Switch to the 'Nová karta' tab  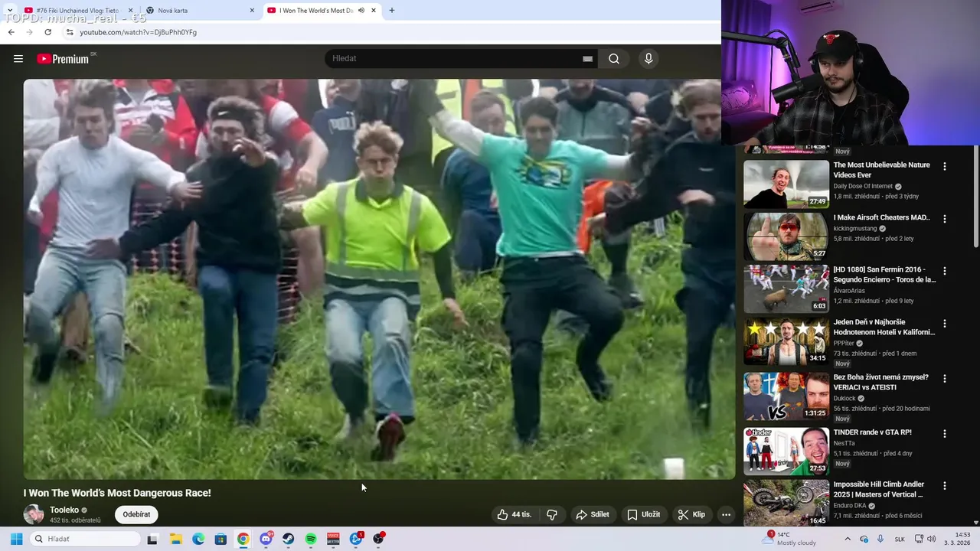click(x=199, y=11)
